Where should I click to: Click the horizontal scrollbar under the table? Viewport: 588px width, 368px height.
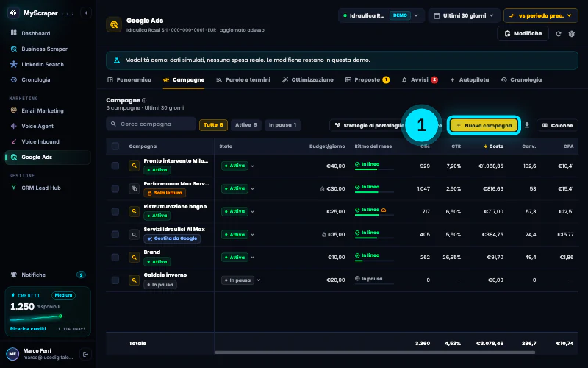tap(374, 353)
